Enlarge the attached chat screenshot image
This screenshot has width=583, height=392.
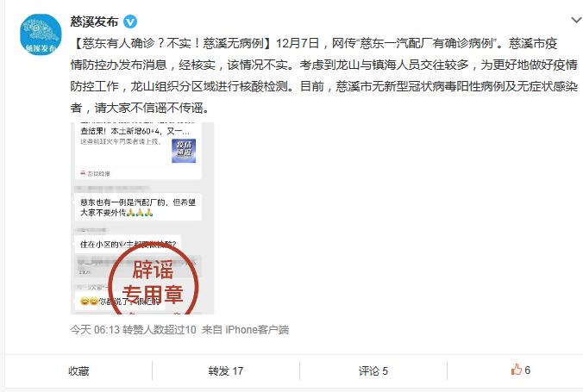click(142, 218)
